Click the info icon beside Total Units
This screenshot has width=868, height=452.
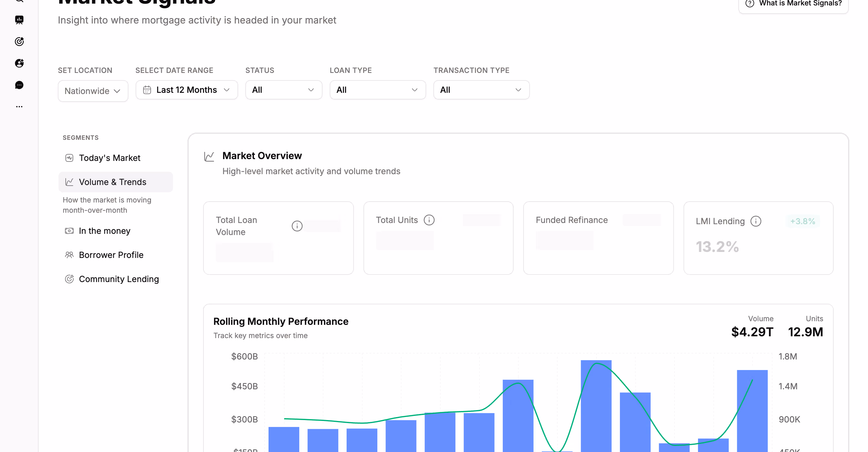pyautogui.click(x=429, y=220)
